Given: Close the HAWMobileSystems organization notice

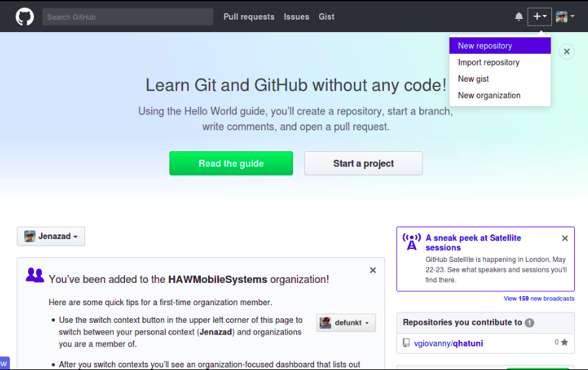Looking at the screenshot, I should tap(373, 270).
